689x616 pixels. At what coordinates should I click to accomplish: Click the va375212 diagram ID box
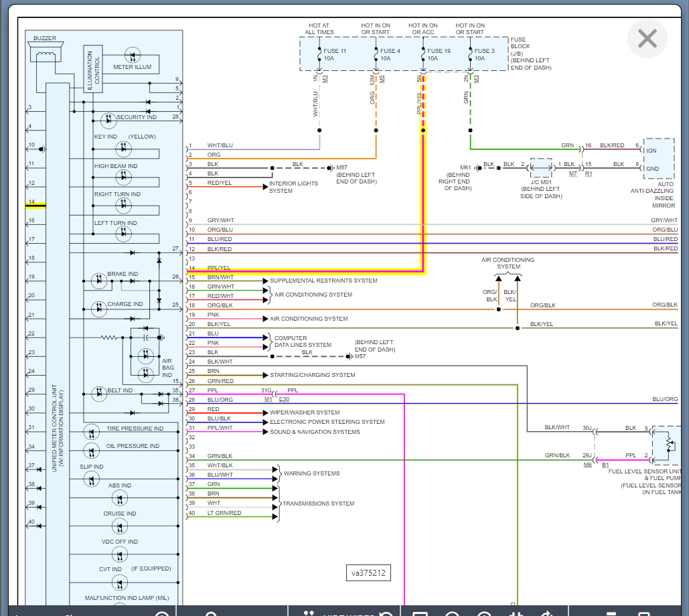tap(368, 573)
